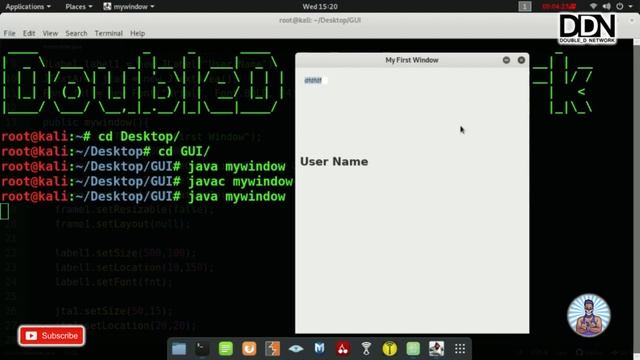Open the Wed 15:20 clock calendar
The image size is (640, 360).
(x=320, y=7)
